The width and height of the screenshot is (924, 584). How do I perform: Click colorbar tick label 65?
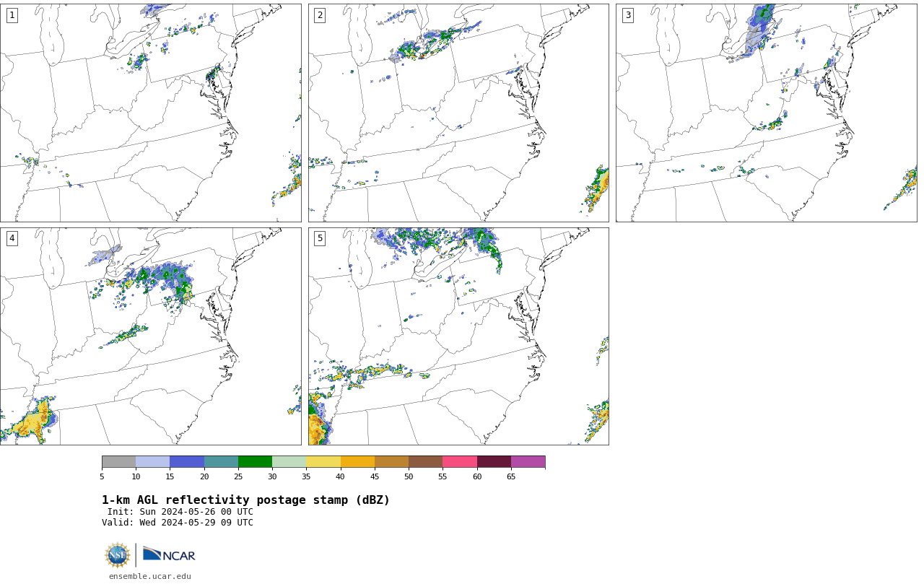coord(511,476)
